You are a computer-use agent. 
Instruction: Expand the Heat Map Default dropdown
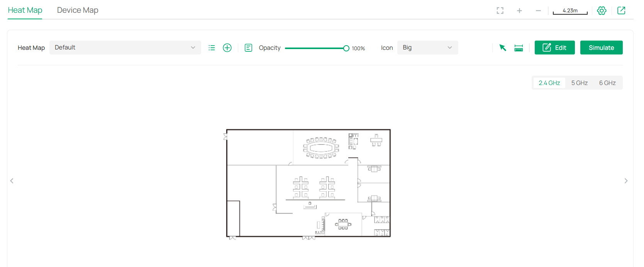[x=125, y=48]
